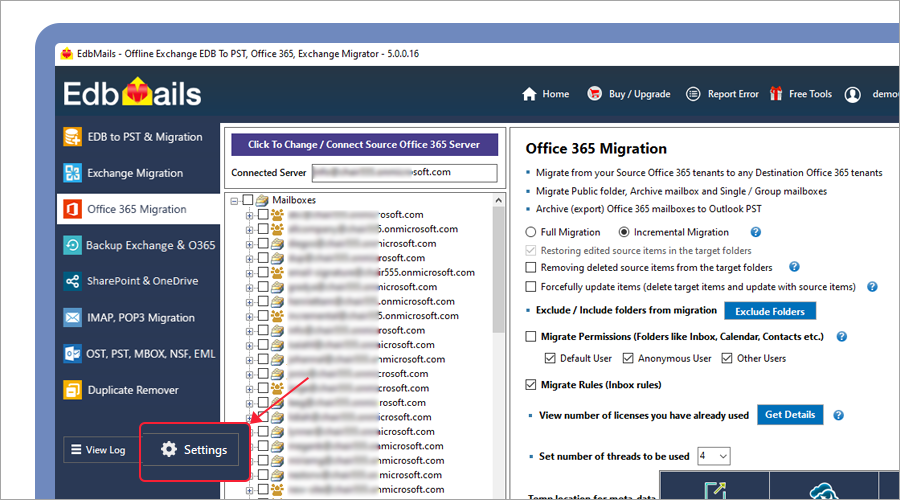Open the Home page icon

coord(529,94)
